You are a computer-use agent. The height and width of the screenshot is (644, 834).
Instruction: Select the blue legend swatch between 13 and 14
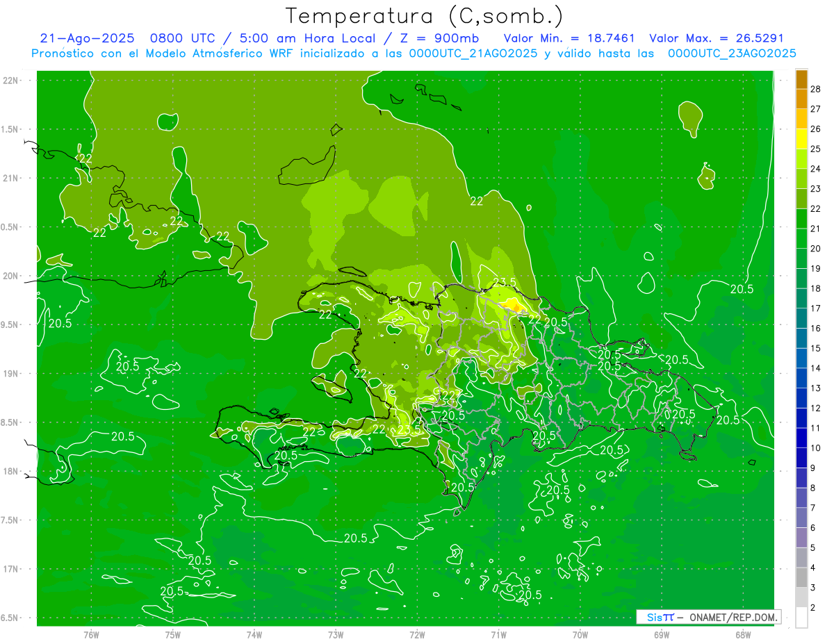click(x=801, y=378)
